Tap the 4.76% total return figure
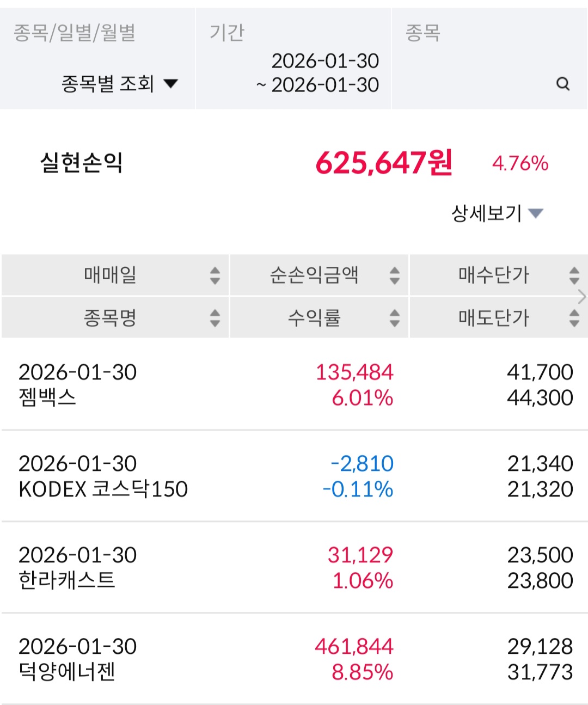 coord(520,163)
